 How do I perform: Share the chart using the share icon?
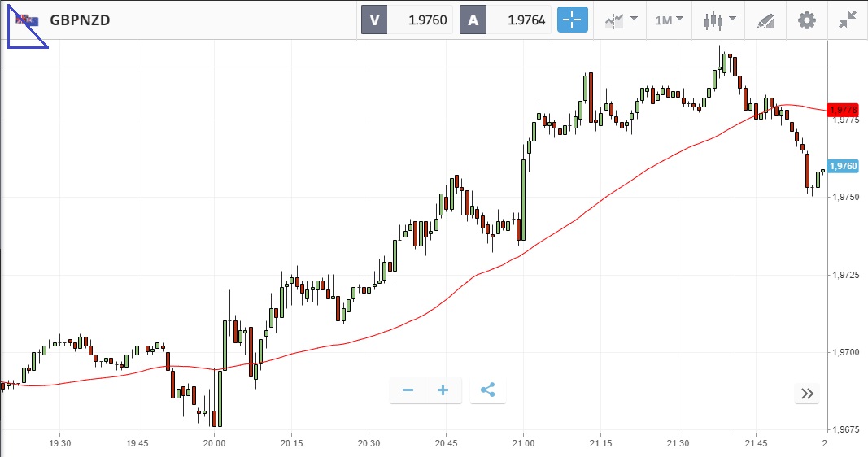[487, 390]
